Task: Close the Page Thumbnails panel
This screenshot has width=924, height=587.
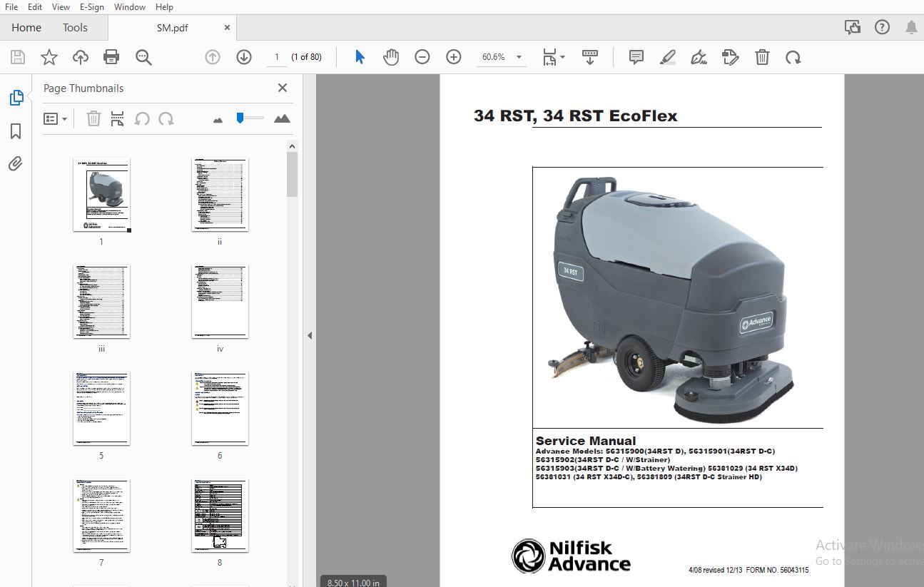Action: pyautogui.click(x=283, y=88)
